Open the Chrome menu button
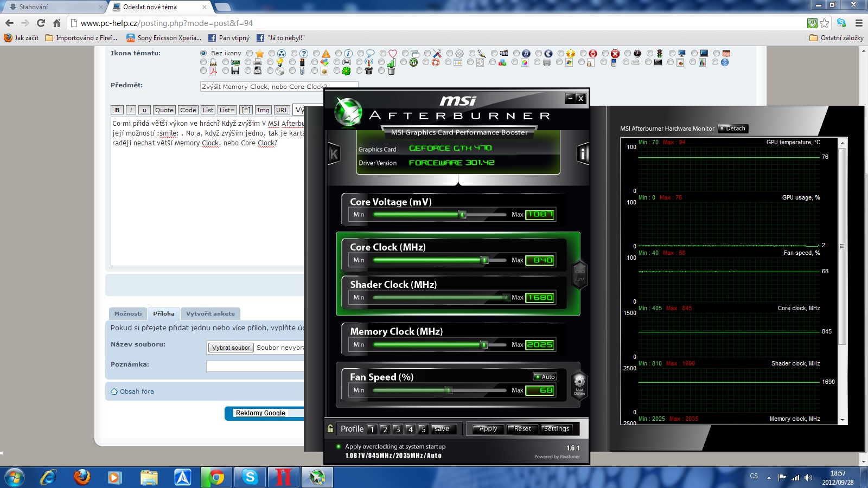This screenshot has width=868, height=488. point(859,23)
